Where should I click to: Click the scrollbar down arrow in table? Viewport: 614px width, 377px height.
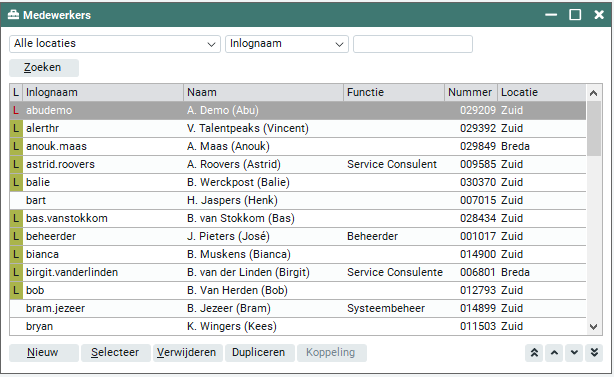click(593, 326)
